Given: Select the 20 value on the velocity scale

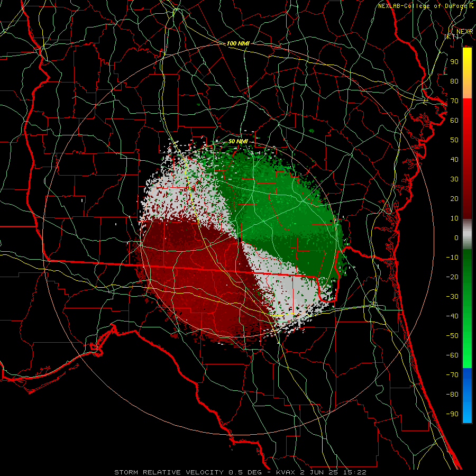Looking at the screenshot, I should click(x=454, y=199).
